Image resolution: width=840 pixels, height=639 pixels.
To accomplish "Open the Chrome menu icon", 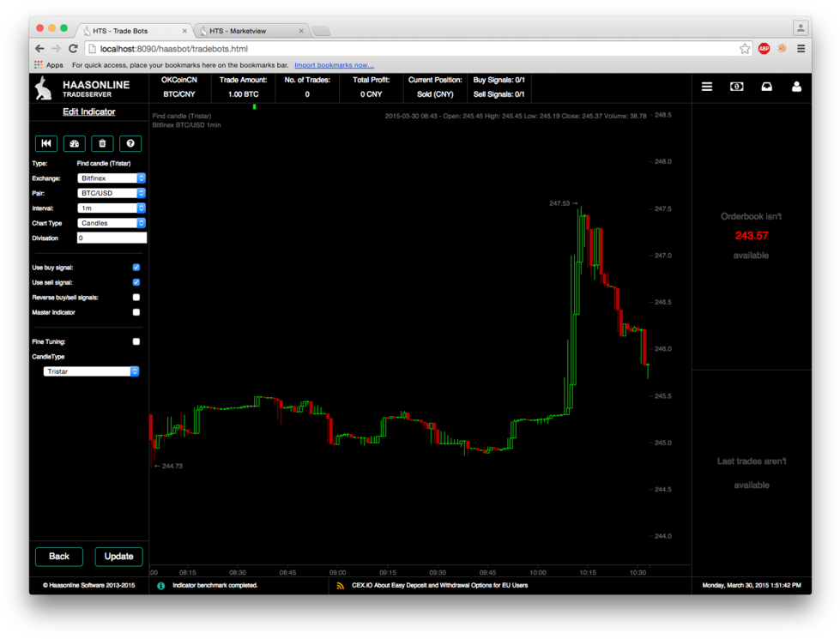I will pyautogui.click(x=801, y=49).
